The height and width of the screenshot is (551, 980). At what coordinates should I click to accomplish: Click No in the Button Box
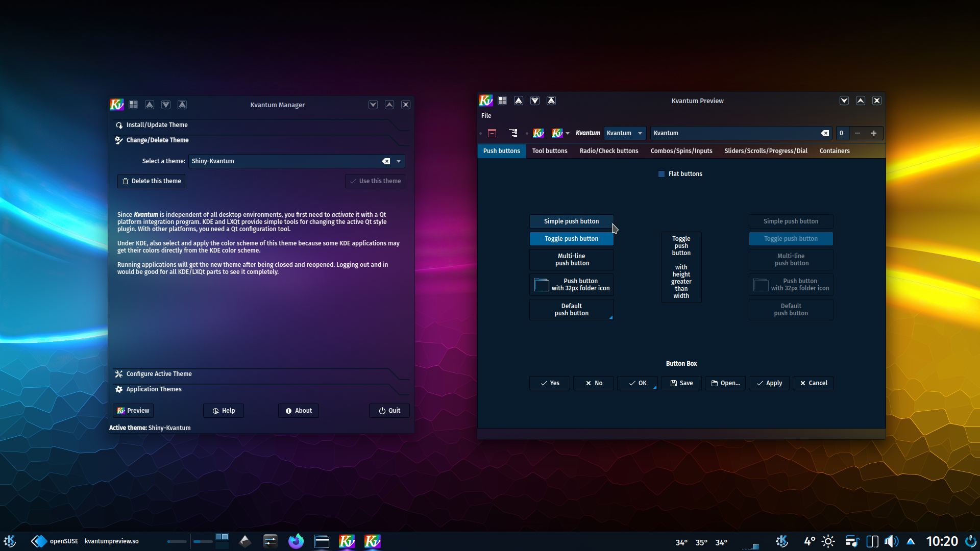(x=594, y=383)
